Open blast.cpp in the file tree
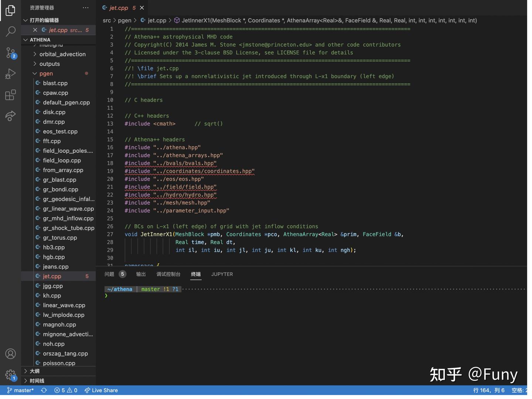Viewport: 532px width, 399px height. coord(55,83)
